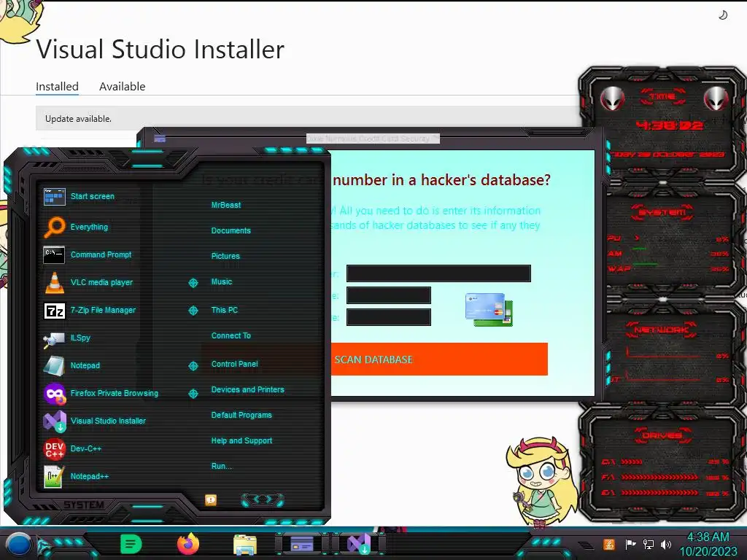
Task: Open Command Prompt icon in start menu
Action: (54, 254)
